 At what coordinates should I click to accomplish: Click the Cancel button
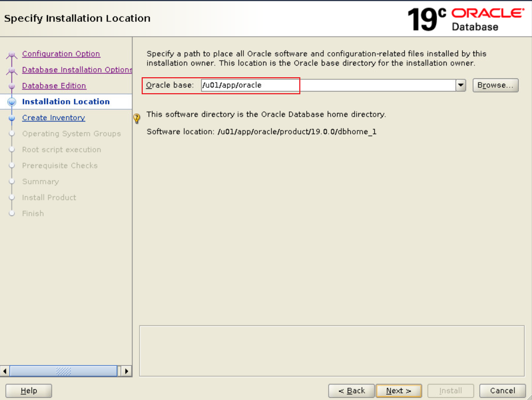tap(503, 390)
